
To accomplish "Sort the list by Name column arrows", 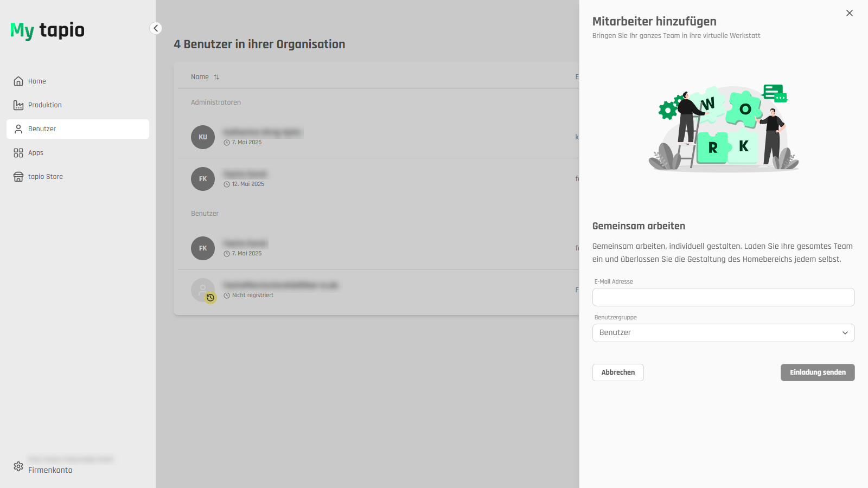I will pos(216,77).
